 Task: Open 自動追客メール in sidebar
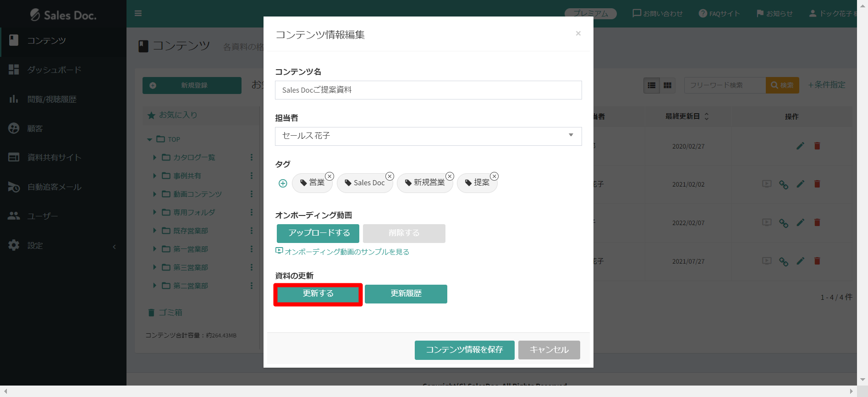[x=63, y=187]
